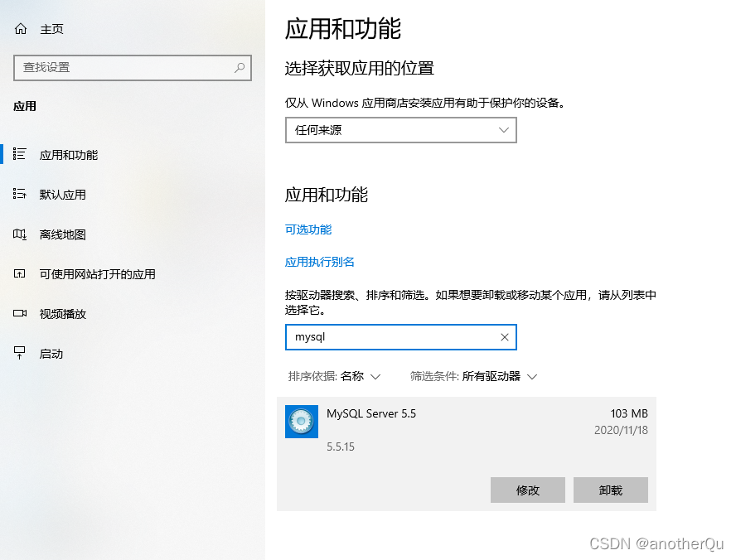Click the 应用和功能 sidebar list icon

pos(20,154)
